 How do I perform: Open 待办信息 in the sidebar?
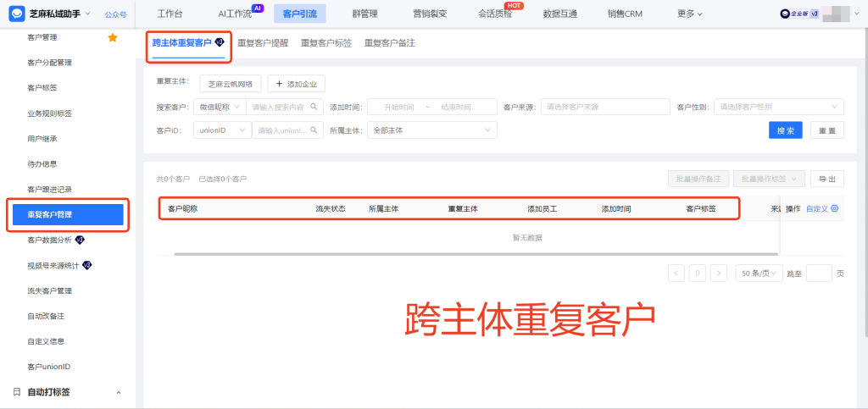tap(42, 164)
